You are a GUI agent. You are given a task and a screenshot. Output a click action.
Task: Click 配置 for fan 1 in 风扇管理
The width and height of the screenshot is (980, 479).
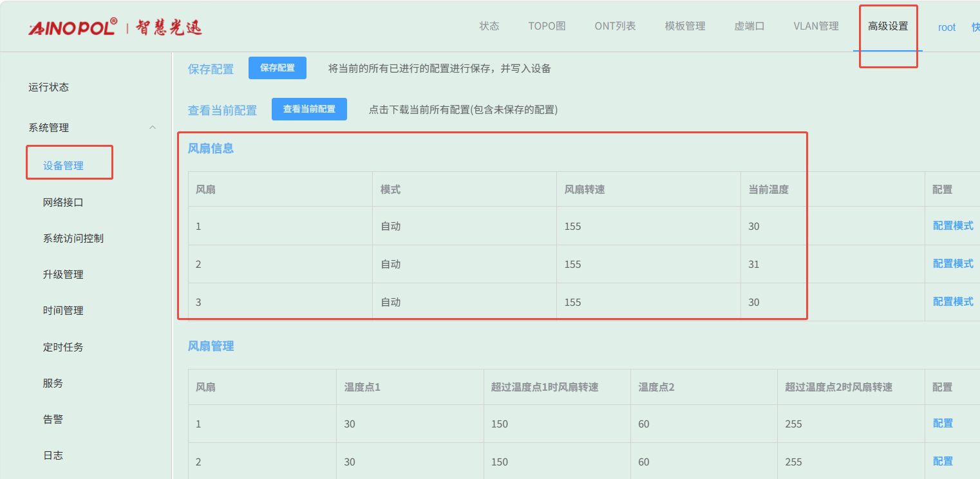[943, 424]
